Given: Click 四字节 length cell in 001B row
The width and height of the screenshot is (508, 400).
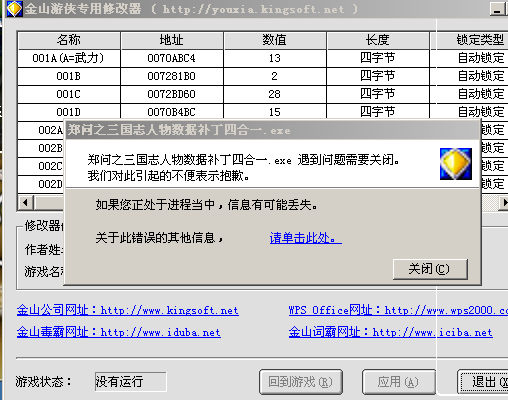Looking at the screenshot, I should [378, 76].
